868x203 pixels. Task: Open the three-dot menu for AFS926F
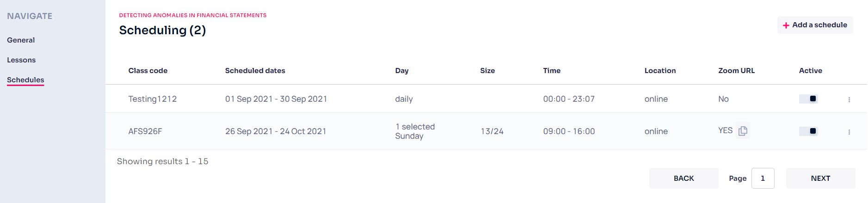click(849, 132)
